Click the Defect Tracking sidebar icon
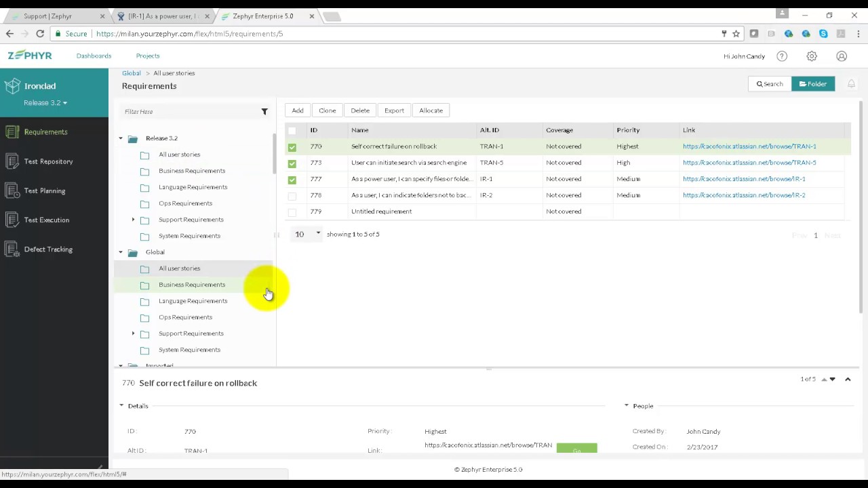This screenshot has height=488, width=868. click(x=12, y=249)
